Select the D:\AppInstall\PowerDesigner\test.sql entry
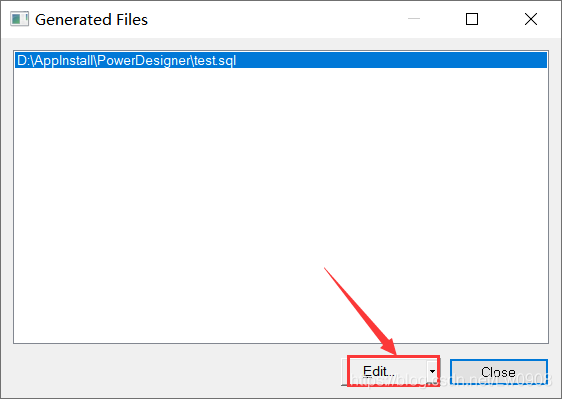The width and height of the screenshot is (562, 399). 281,60
